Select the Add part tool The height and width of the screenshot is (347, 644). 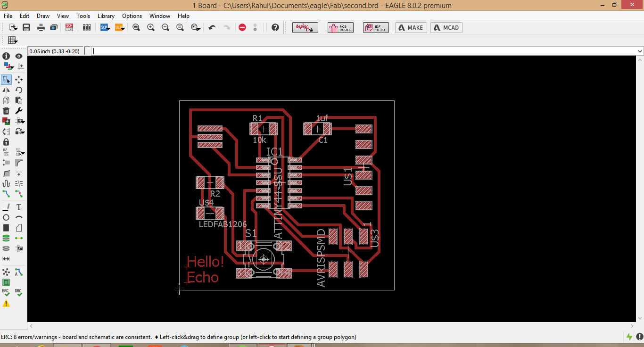[6, 121]
